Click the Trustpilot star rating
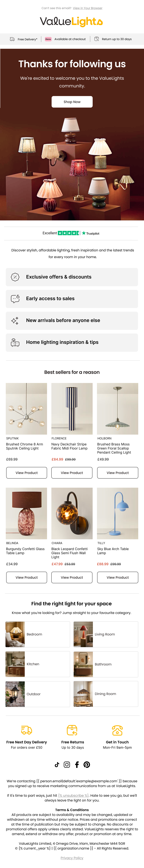144x868 pixels. pos(69,233)
